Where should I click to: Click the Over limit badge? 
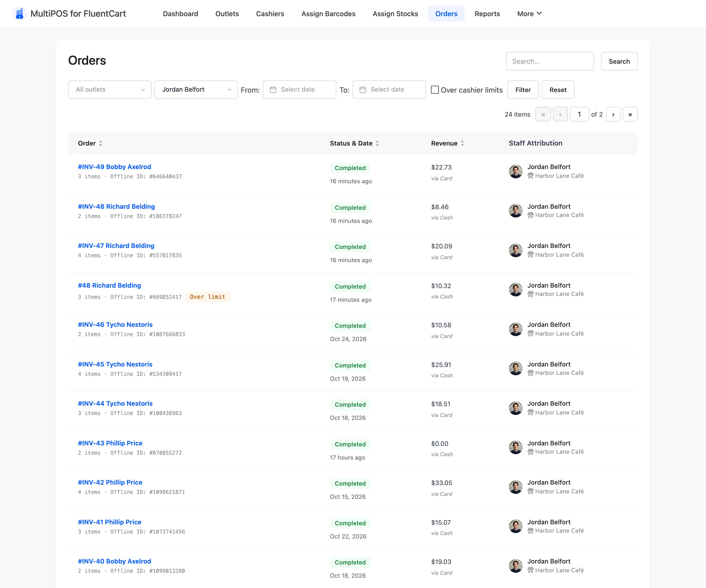coord(207,297)
